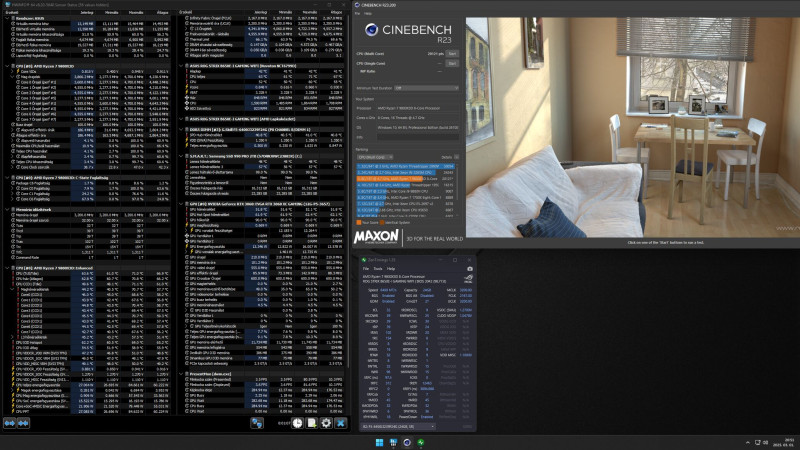Image resolution: width=800 pixels, height=450 pixels.
Task: Click the HWiNFO right panel vertical scrollbar
Action: 348,189
